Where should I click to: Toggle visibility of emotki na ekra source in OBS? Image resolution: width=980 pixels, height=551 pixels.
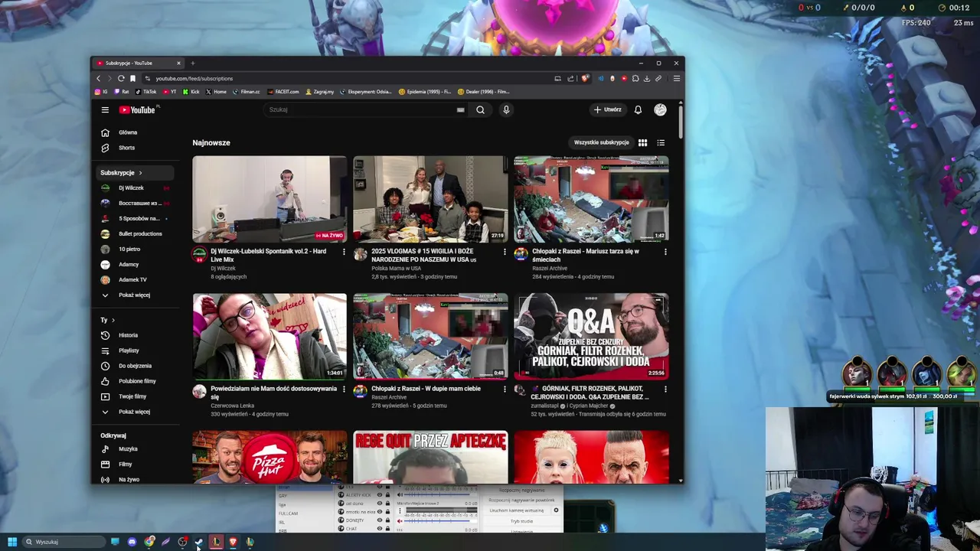point(379,512)
